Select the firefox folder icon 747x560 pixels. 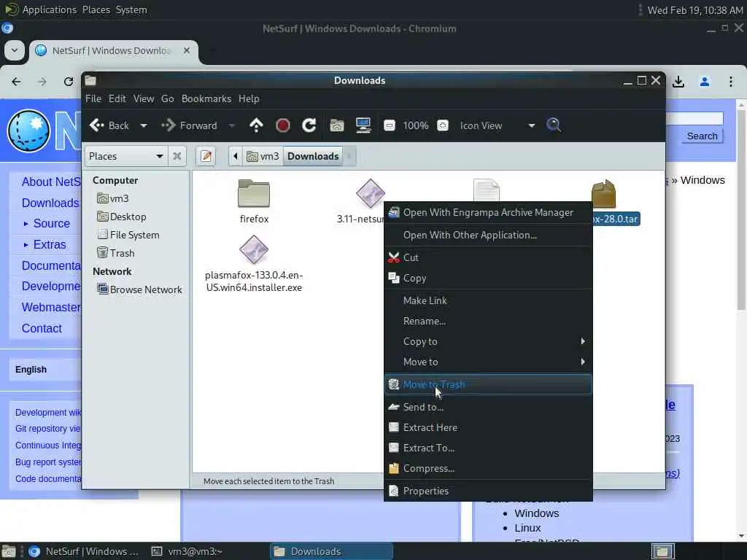tap(254, 194)
